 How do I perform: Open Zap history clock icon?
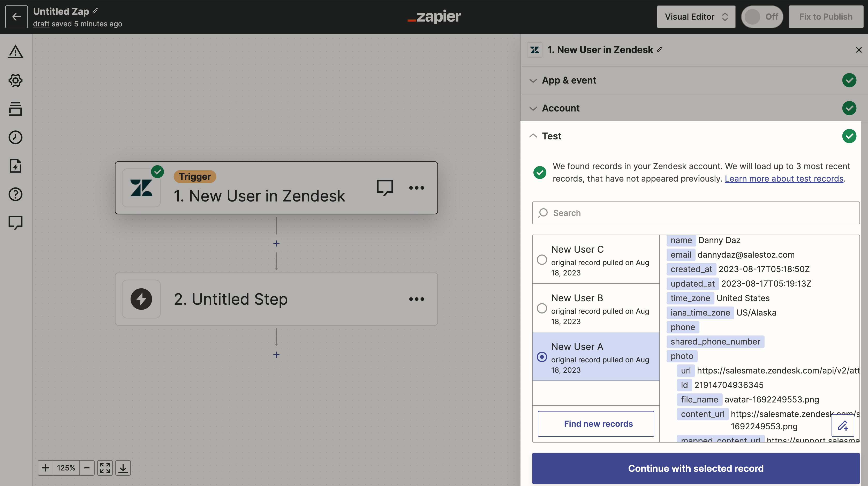coord(16,137)
